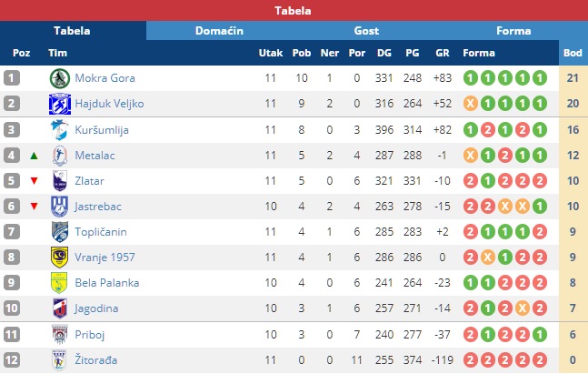Click the Priboj team name
Viewport: 588px width, 374px height.
coord(90,333)
